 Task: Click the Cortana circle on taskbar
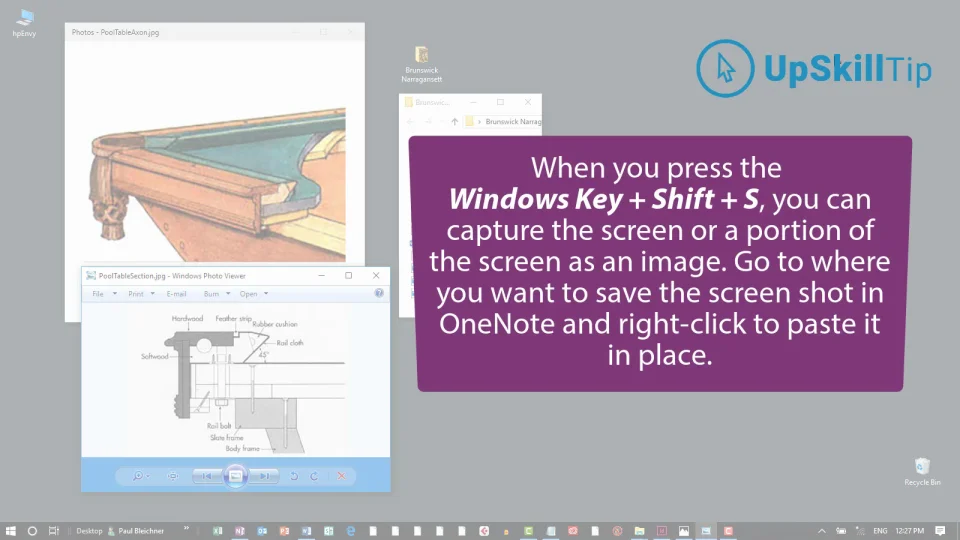click(32, 531)
